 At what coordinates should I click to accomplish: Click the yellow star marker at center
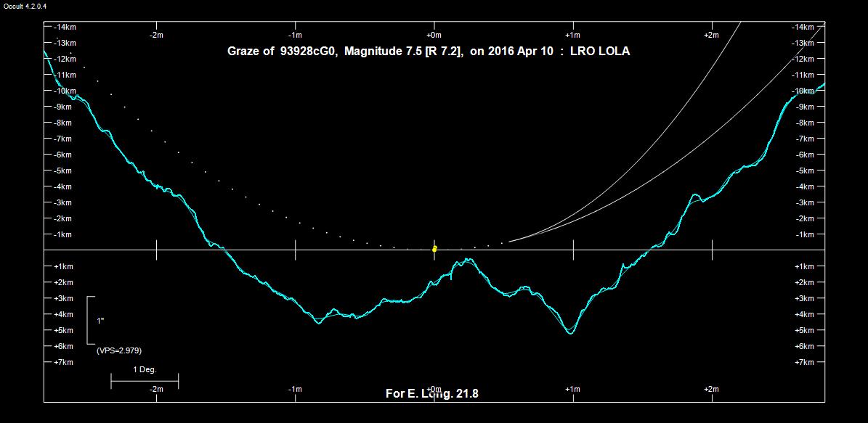[434, 249]
